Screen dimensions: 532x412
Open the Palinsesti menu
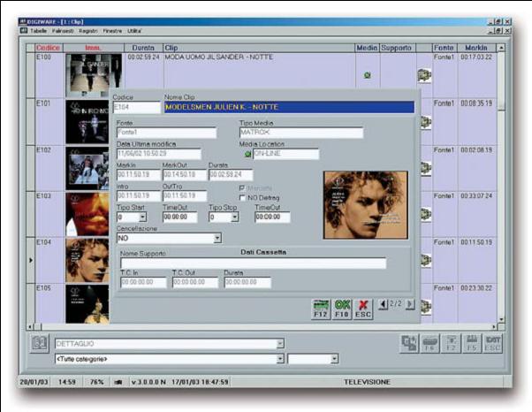pyautogui.click(x=64, y=30)
